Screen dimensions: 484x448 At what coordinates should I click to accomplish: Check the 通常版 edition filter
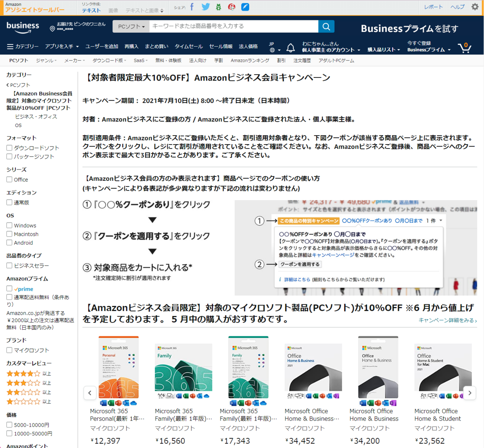[x=9, y=202]
